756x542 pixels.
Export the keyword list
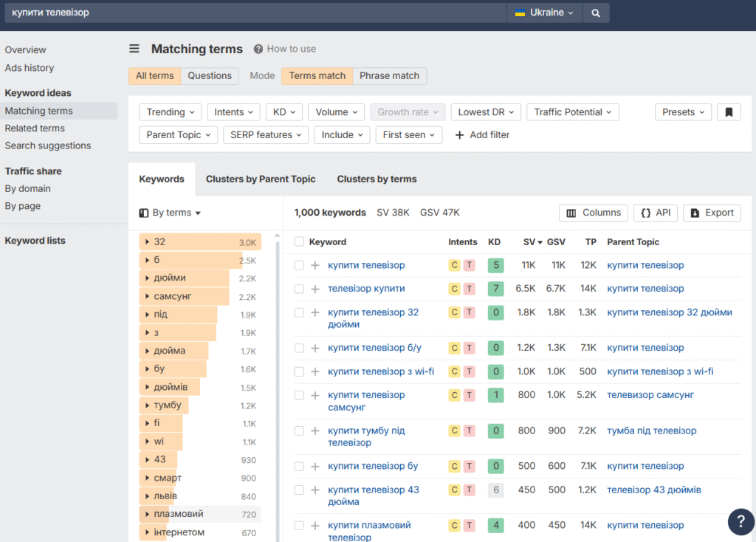pyautogui.click(x=712, y=213)
